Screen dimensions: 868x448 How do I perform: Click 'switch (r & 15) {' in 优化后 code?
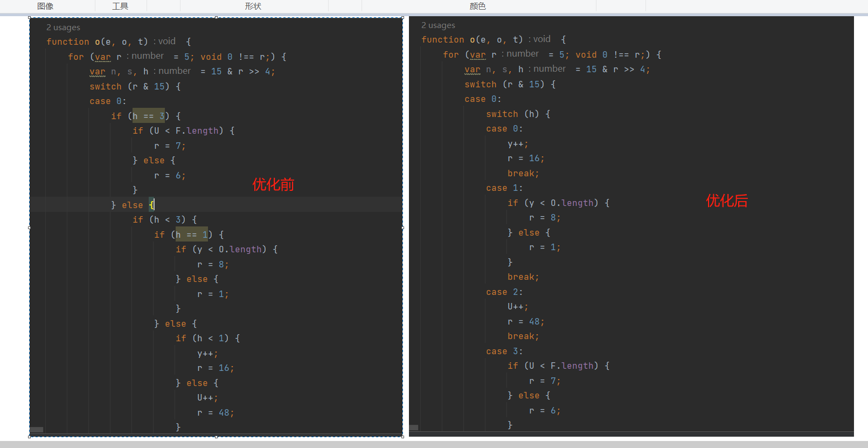[510, 84]
